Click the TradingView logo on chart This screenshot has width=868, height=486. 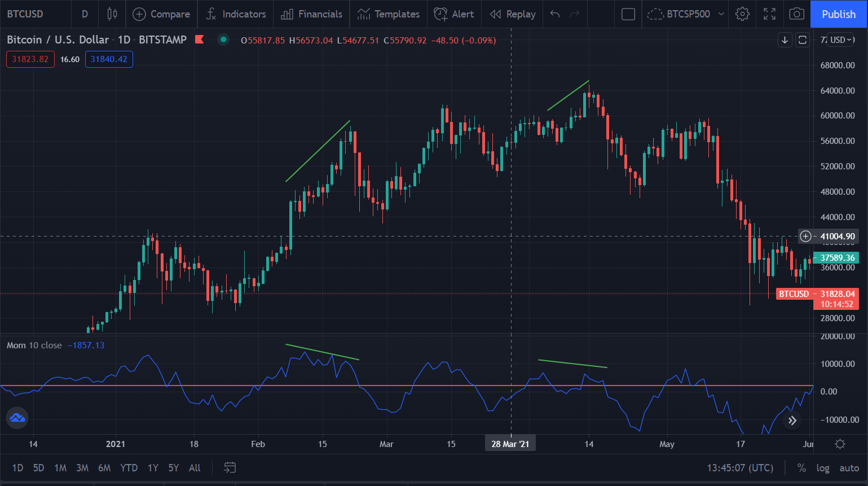17,418
